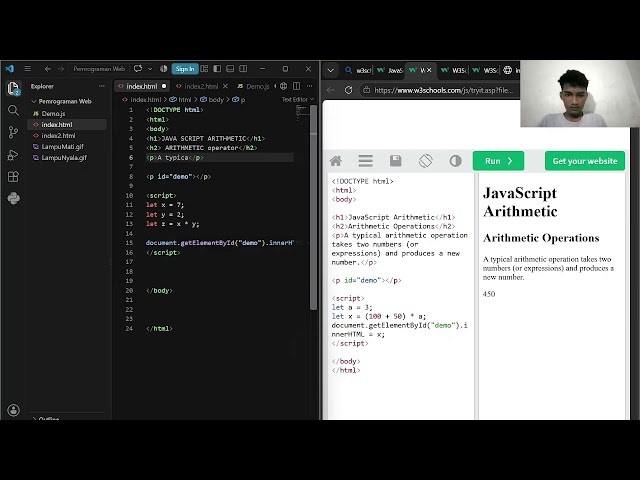Screen dimensions: 640x480
Task: Close the index2.html editor tab
Action: coord(225,86)
